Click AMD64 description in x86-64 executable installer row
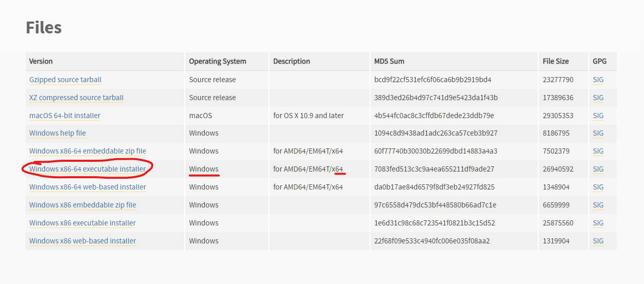 [308, 169]
